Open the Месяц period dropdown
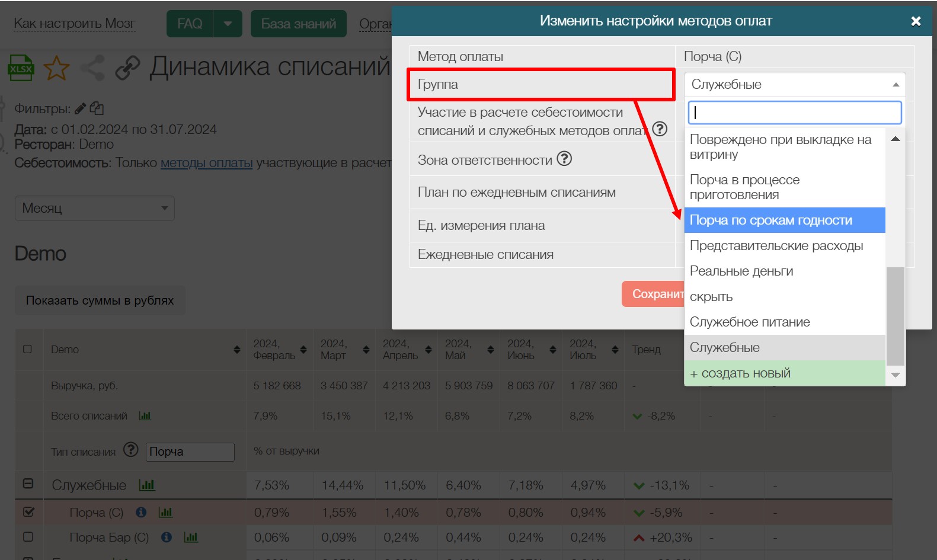This screenshot has height=560, width=937. pos(95,209)
